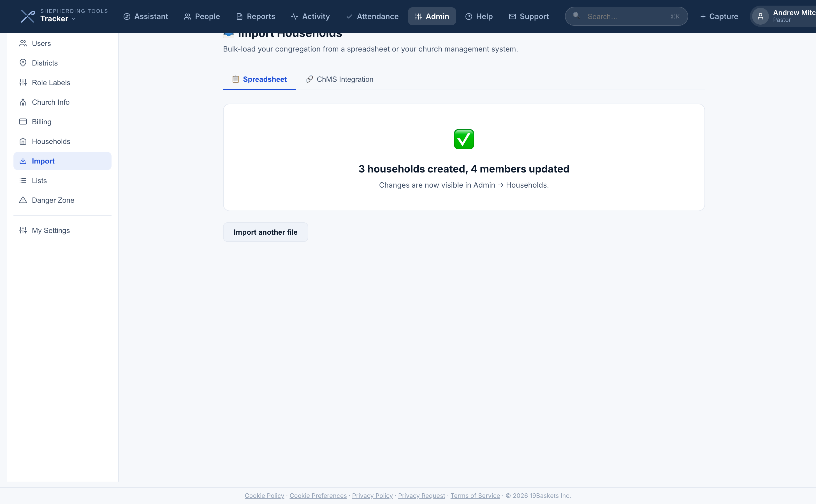Screen dimensions: 816x504
Task: Open the Lists bullet list icon
Action: (x=23, y=180)
